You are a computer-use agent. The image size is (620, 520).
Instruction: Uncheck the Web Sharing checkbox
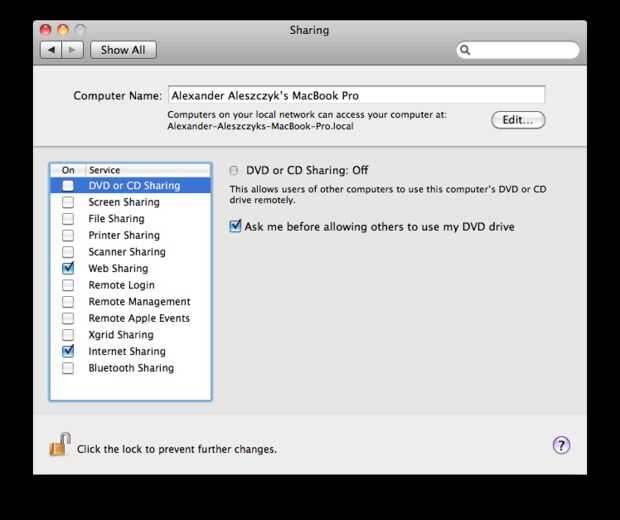68,268
